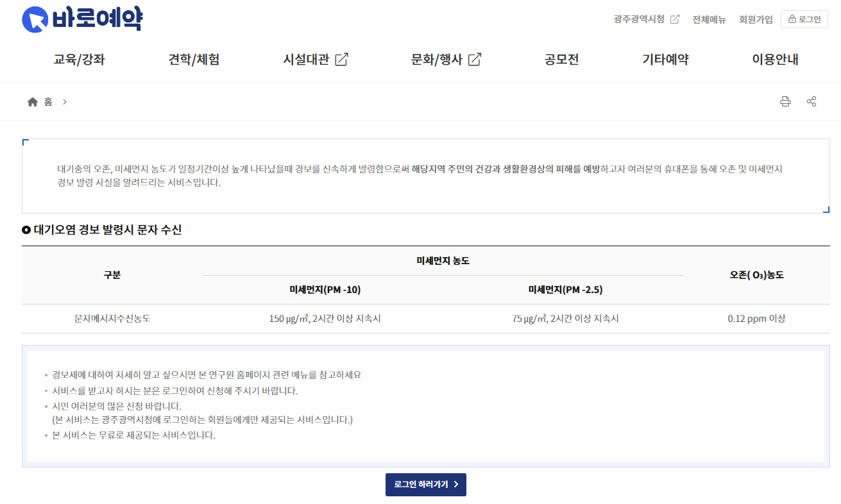
Task: Select 공모전 from the navigation
Action: (561, 59)
